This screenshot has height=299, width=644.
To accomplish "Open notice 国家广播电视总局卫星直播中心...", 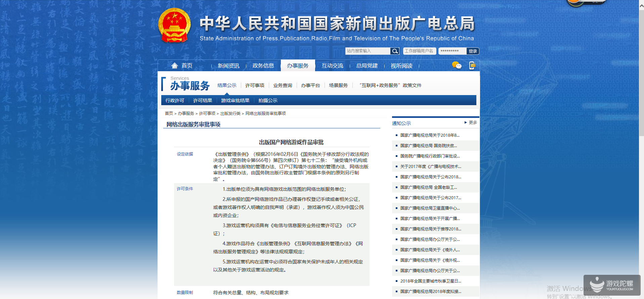I will 430,208.
